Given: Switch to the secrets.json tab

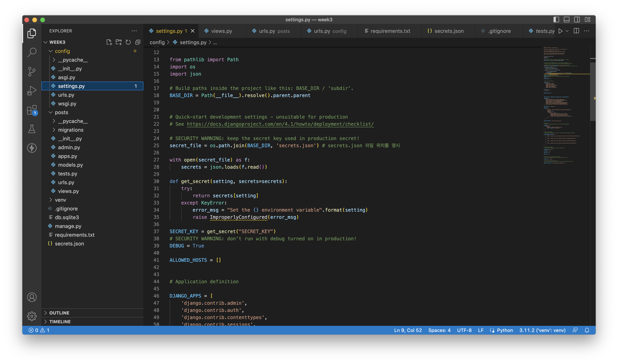Looking at the screenshot, I should [448, 31].
